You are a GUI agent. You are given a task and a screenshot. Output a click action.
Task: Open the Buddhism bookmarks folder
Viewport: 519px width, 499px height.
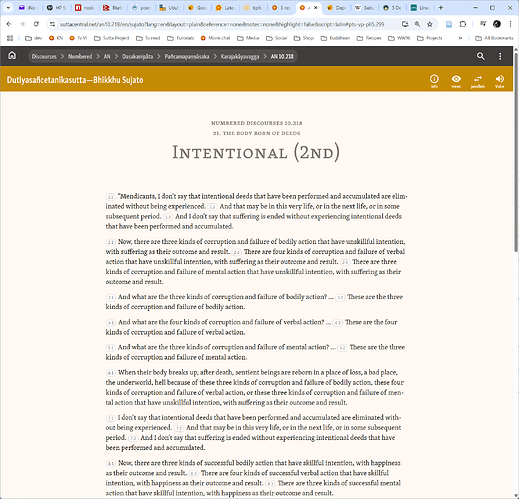point(335,38)
